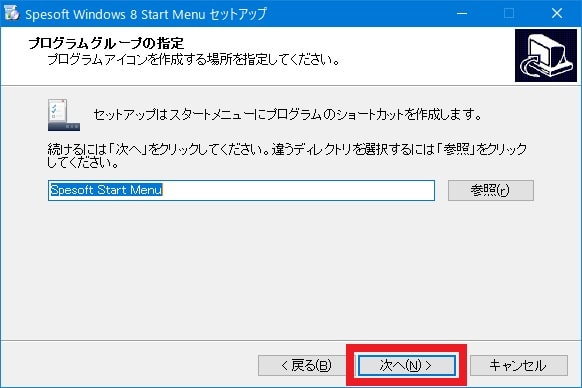
Task: Click the setup icon in the title bar
Action: (12, 13)
